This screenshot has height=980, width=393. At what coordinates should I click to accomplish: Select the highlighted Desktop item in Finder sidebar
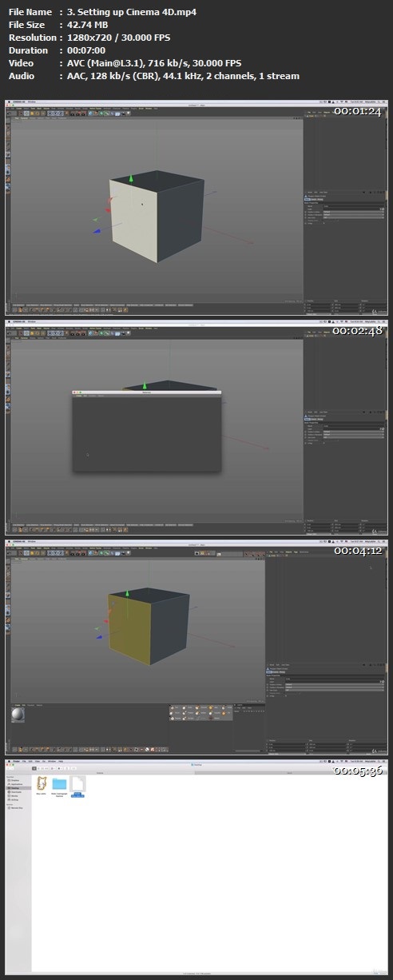[x=17, y=788]
